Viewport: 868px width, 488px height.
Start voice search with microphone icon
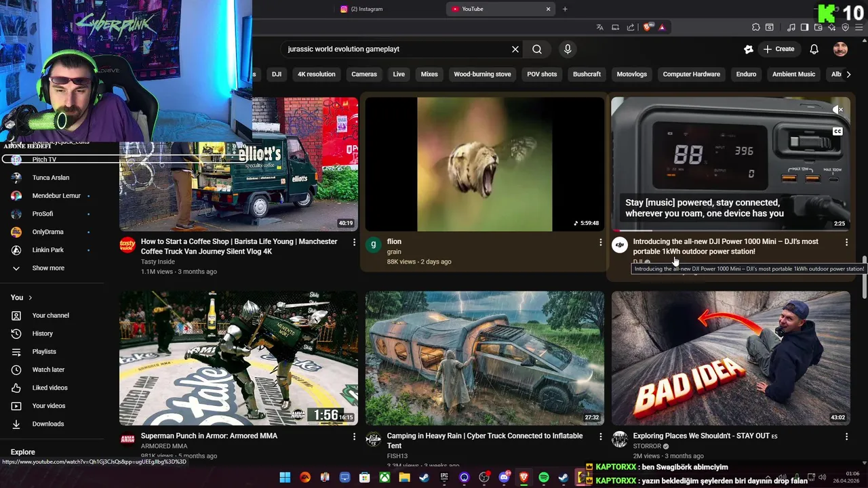coord(568,49)
